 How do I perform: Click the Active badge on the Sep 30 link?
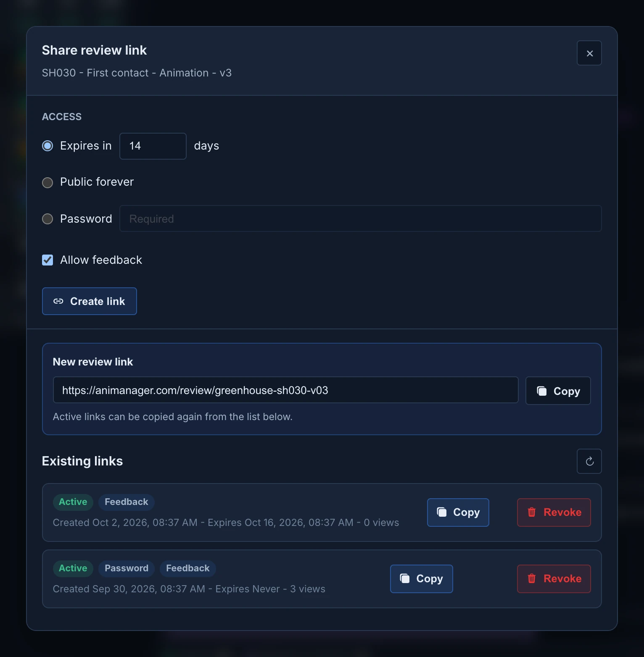[x=73, y=568]
